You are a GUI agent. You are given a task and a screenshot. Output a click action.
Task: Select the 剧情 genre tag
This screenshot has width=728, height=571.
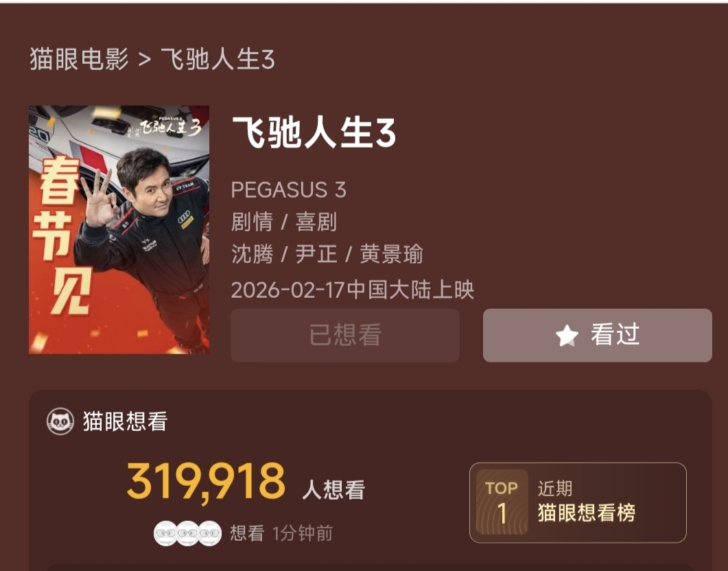252,222
